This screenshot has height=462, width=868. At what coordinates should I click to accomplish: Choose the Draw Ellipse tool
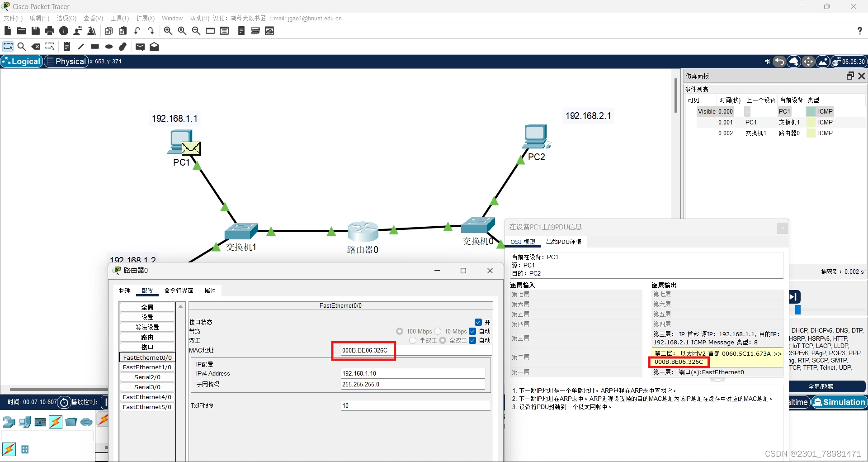point(109,47)
